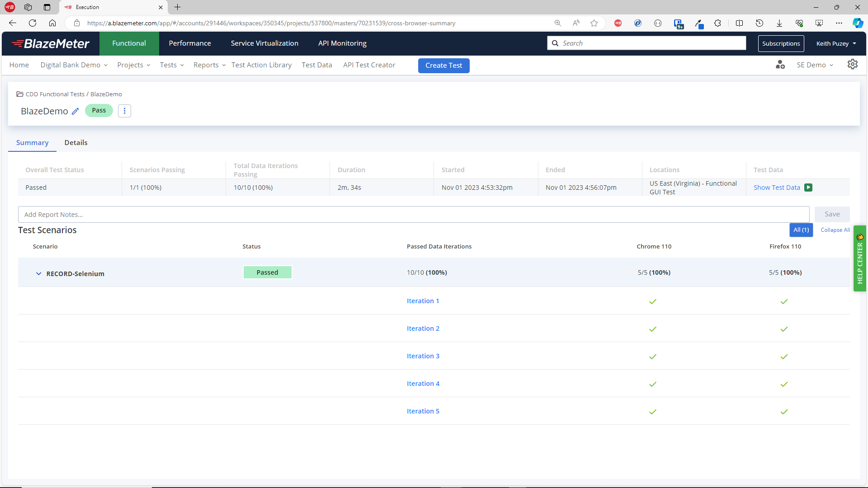Click the BlazeMeter logo
This screenshot has width=868, height=488.
(x=50, y=43)
